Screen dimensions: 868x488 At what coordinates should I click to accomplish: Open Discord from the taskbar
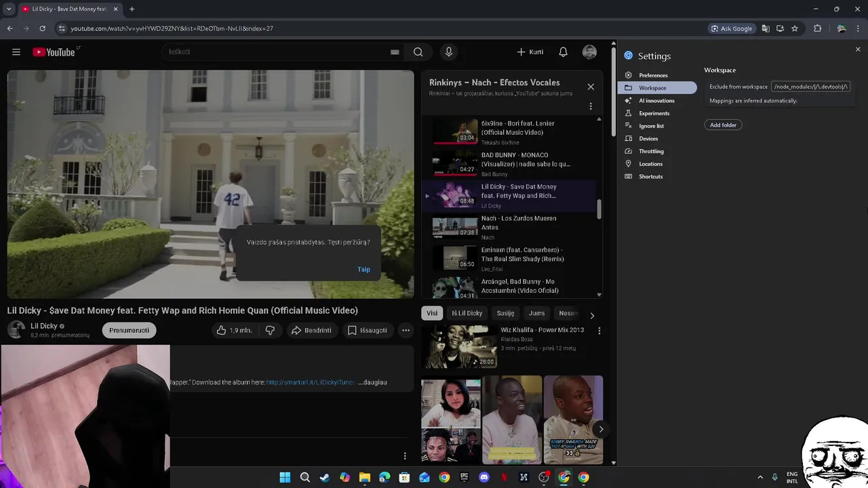(484, 477)
